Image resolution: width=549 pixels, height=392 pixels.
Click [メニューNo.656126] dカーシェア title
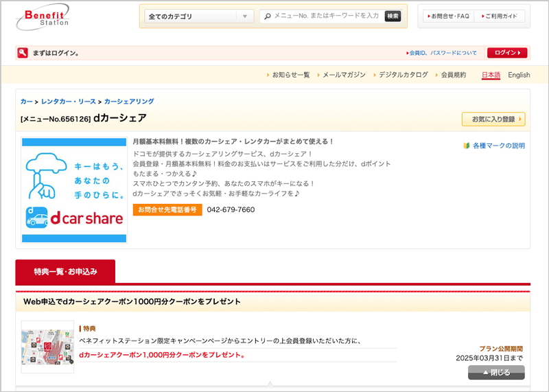click(83, 118)
